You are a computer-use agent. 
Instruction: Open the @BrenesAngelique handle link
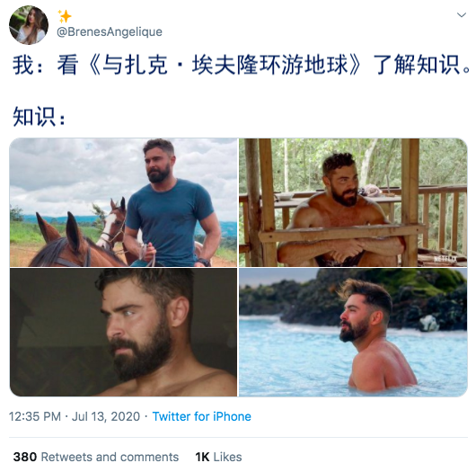pyautogui.click(x=110, y=31)
